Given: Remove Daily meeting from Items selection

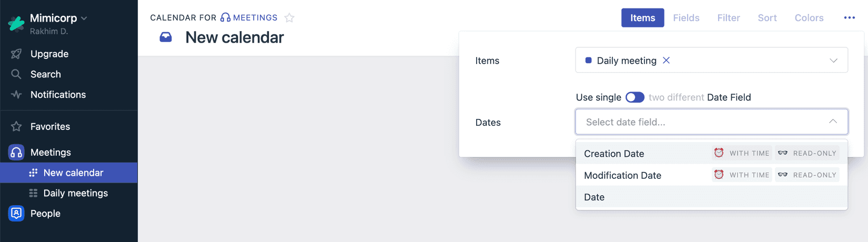Looking at the screenshot, I should pos(667,60).
